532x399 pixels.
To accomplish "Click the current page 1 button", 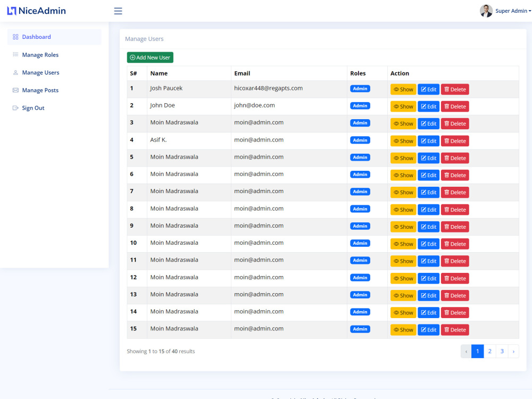I will click(477, 351).
